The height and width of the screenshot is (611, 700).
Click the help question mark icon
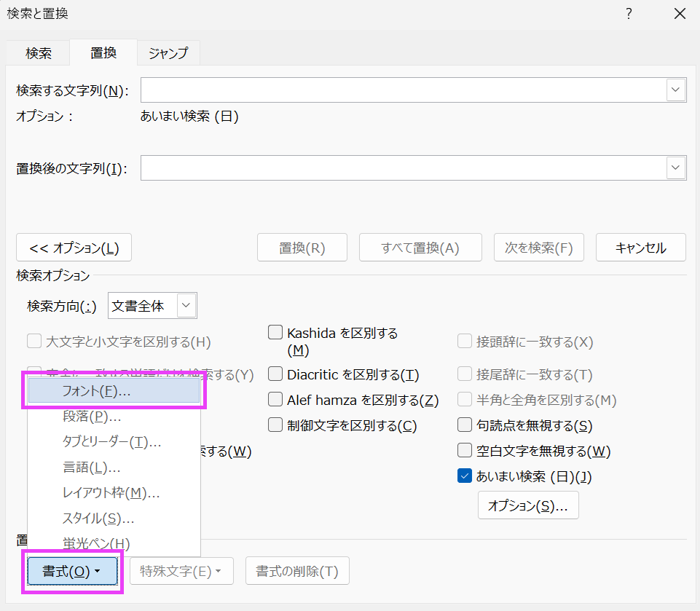pos(629,14)
